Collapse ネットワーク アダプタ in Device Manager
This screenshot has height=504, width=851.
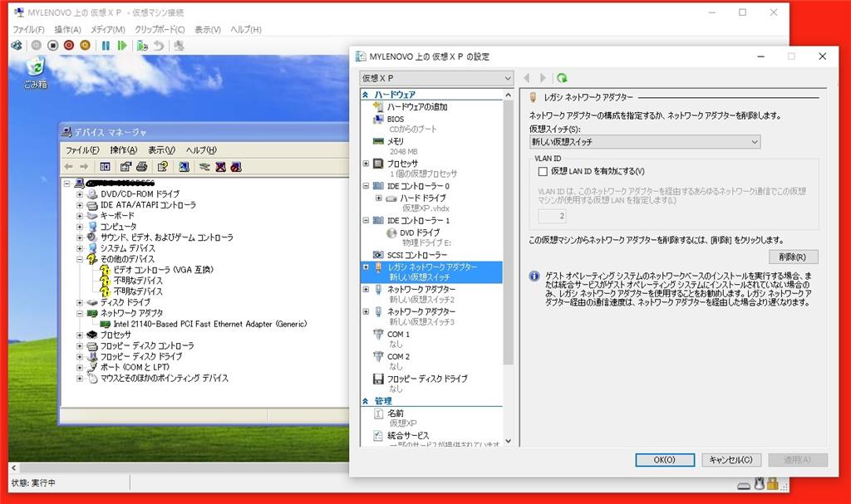[x=80, y=313]
